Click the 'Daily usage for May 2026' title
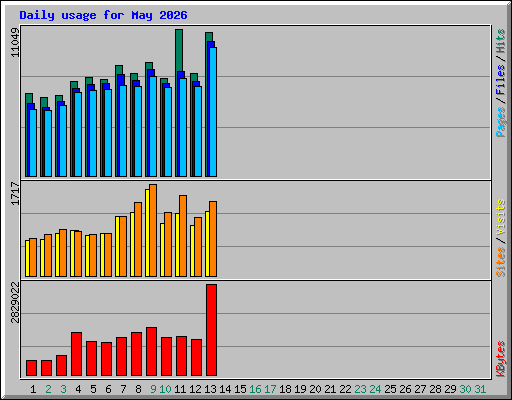 click(103, 15)
